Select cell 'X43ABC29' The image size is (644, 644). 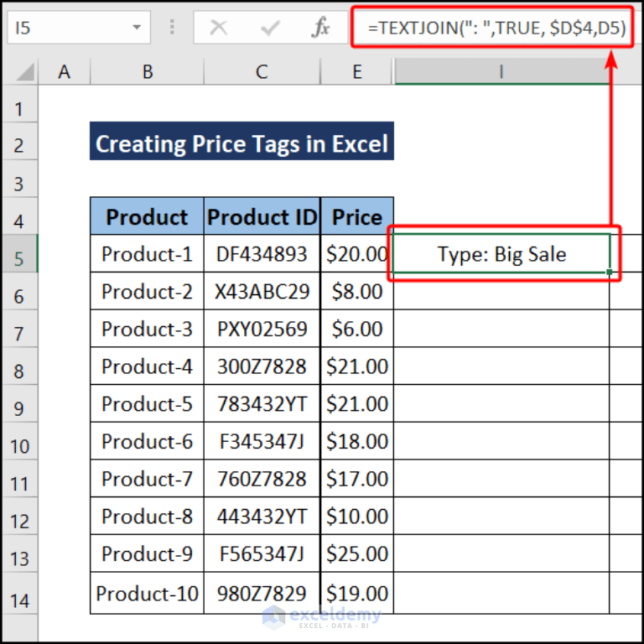coord(262,291)
